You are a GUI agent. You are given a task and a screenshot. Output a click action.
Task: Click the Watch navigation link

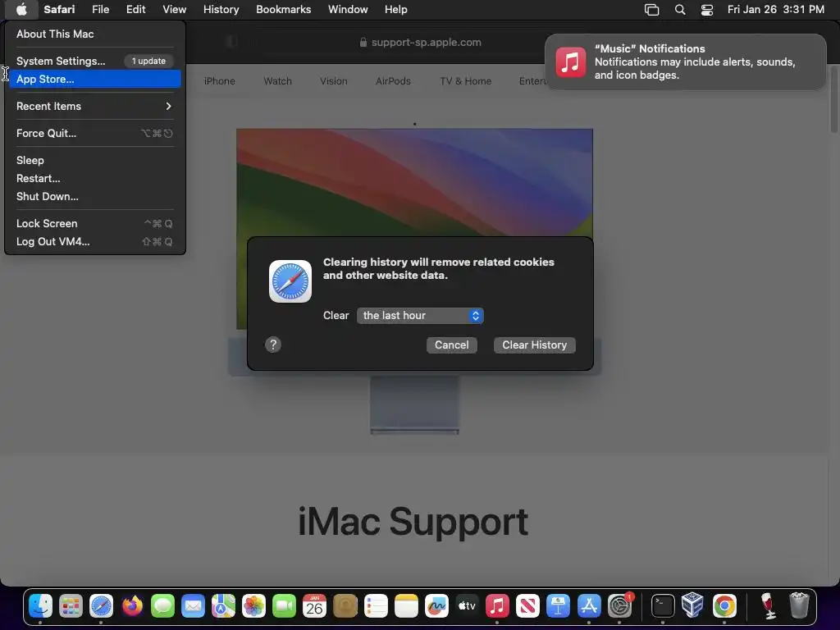pos(277,81)
